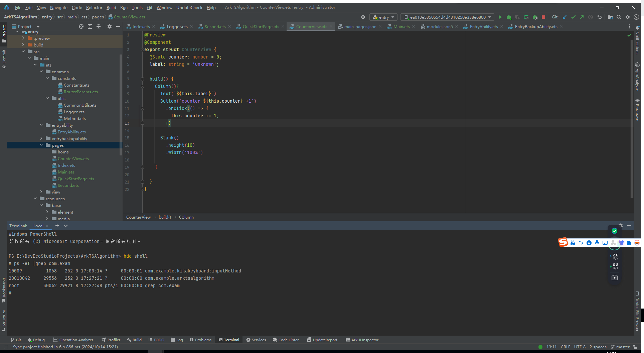Image resolution: width=644 pixels, height=353 pixels.
Task: Open the Problems tool window
Action: [x=200, y=340]
